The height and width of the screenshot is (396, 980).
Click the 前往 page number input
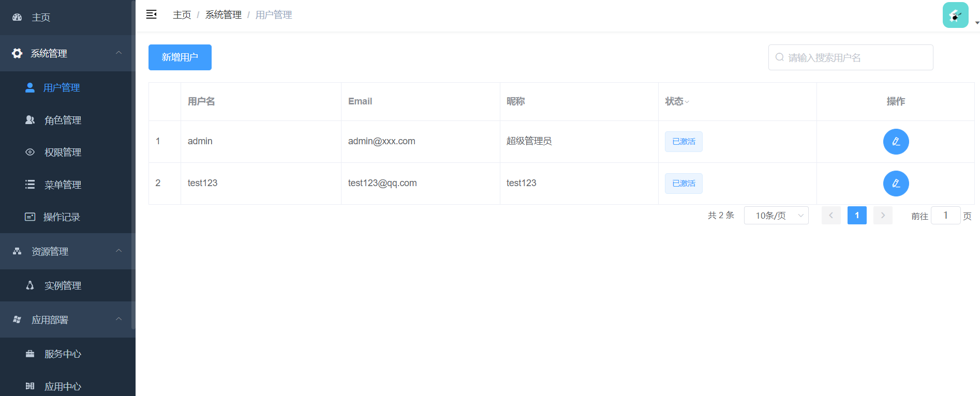click(x=945, y=216)
